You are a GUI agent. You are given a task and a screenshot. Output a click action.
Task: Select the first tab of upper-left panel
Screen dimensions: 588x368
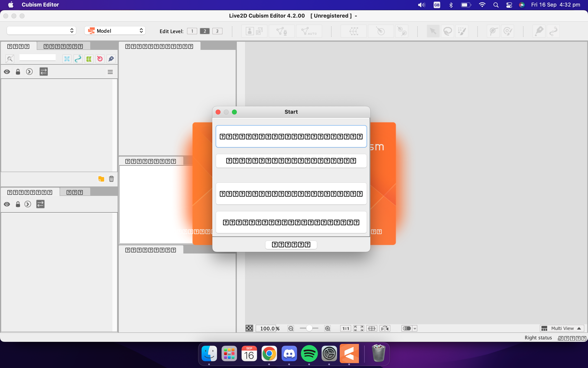click(x=18, y=46)
